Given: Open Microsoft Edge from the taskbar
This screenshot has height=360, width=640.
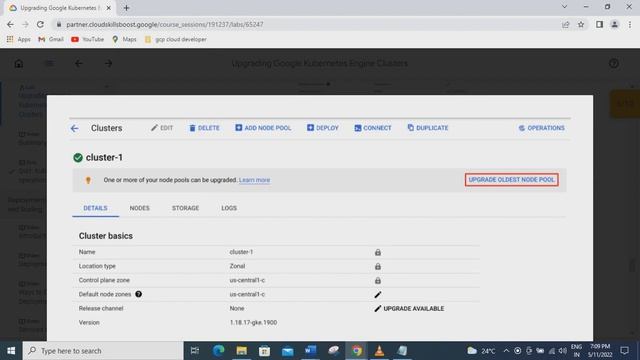Looking at the screenshot, I should pyautogui.click(x=218, y=351).
